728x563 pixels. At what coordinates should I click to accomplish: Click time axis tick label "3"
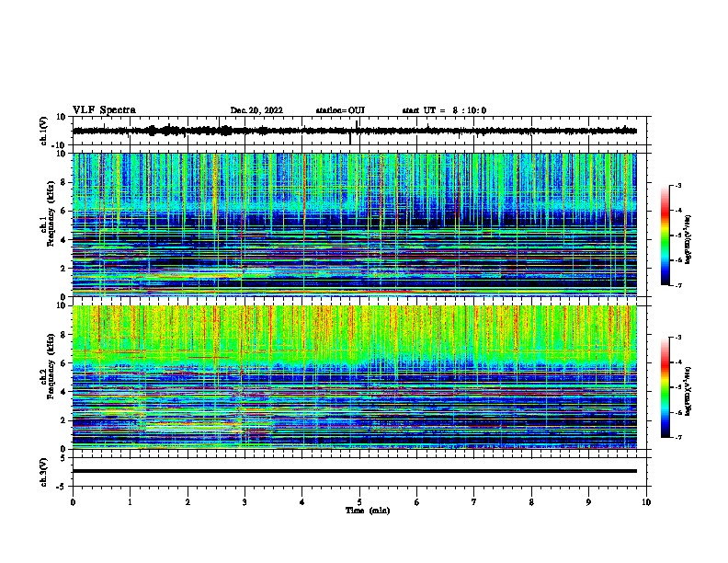click(x=245, y=502)
